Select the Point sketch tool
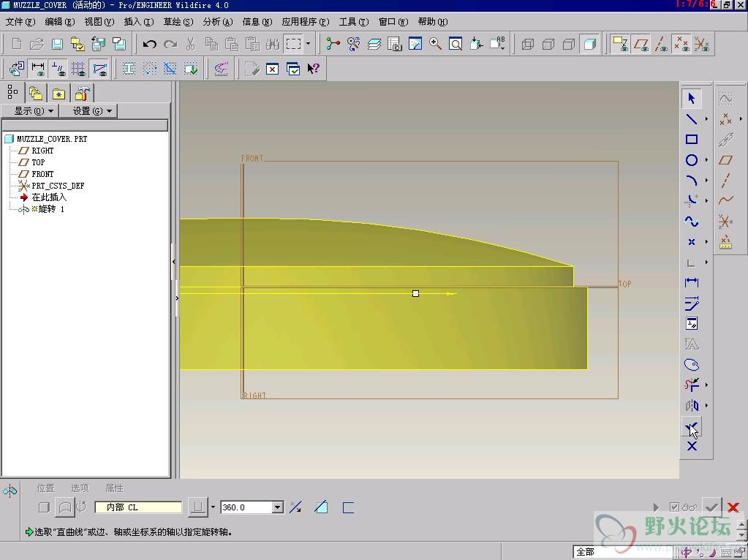Screen dimensions: 748x560 691,242
